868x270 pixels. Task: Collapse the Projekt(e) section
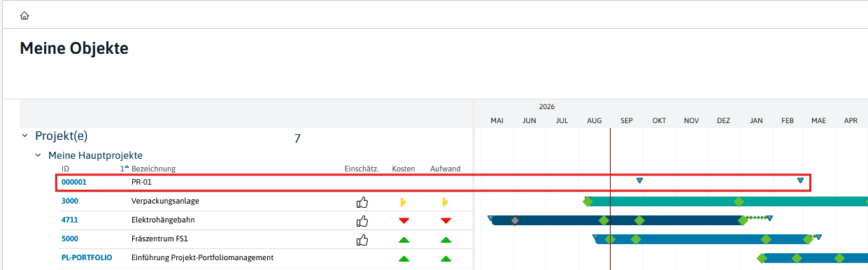click(x=25, y=136)
